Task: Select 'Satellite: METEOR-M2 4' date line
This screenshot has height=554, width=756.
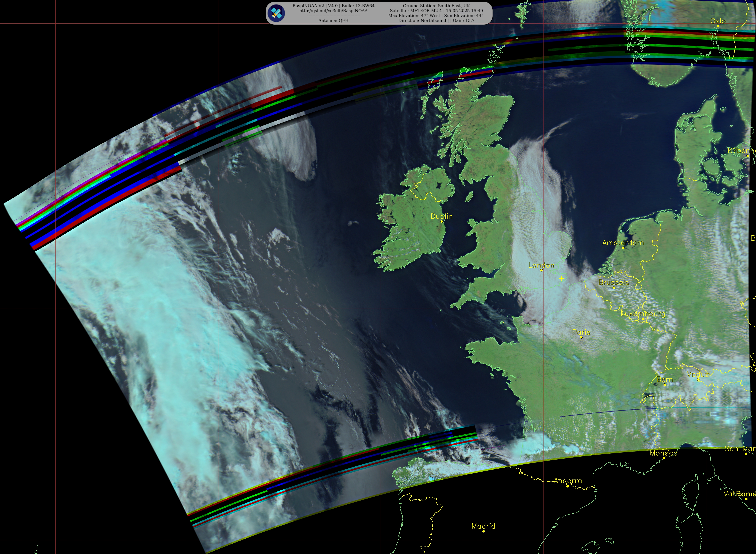Action: [x=436, y=11]
